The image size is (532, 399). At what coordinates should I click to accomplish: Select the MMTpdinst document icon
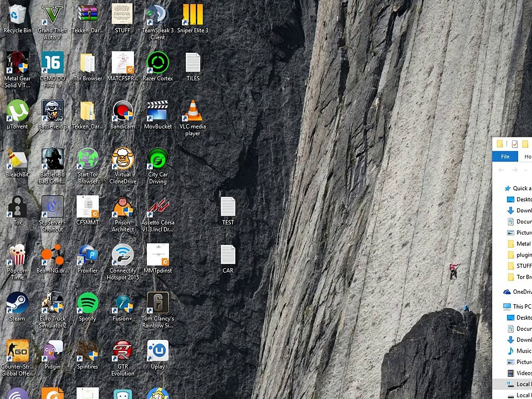tap(158, 259)
